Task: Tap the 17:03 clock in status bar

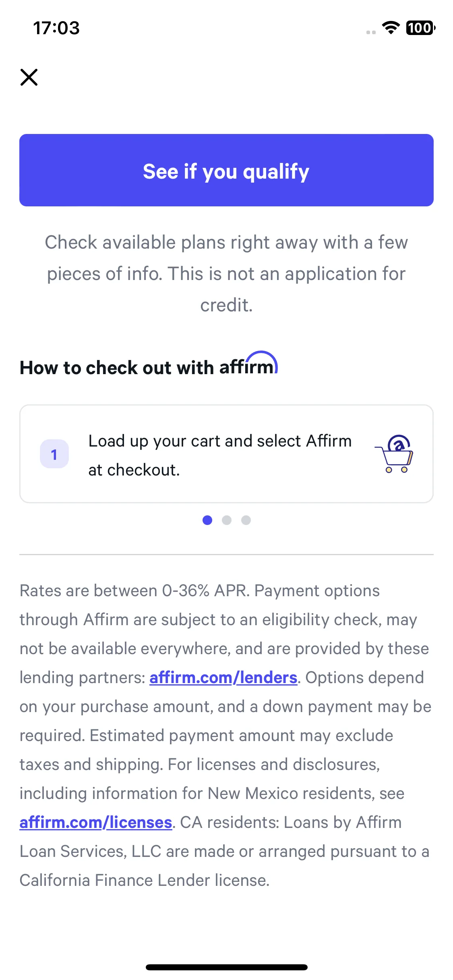Action: pyautogui.click(x=56, y=28)
